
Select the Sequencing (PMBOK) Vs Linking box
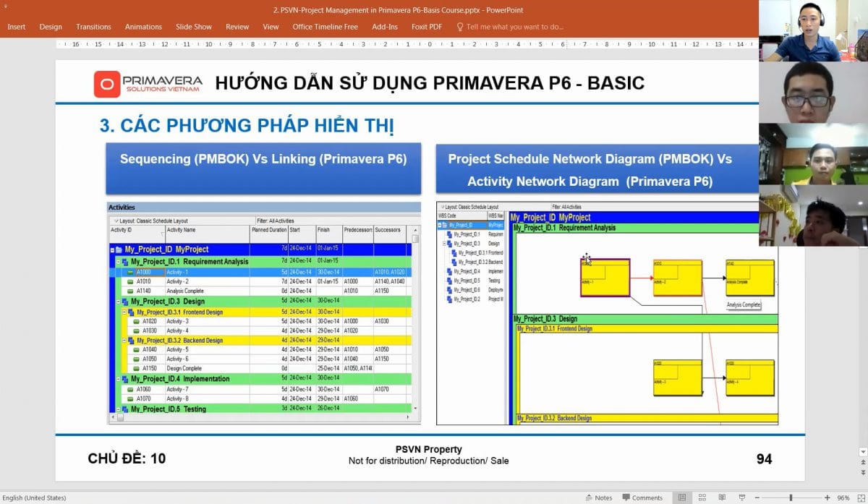coord(263,168)
